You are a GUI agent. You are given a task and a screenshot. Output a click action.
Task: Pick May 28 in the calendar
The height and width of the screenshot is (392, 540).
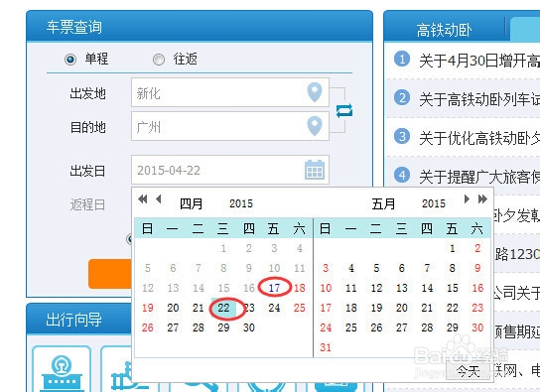click(427, 327)
